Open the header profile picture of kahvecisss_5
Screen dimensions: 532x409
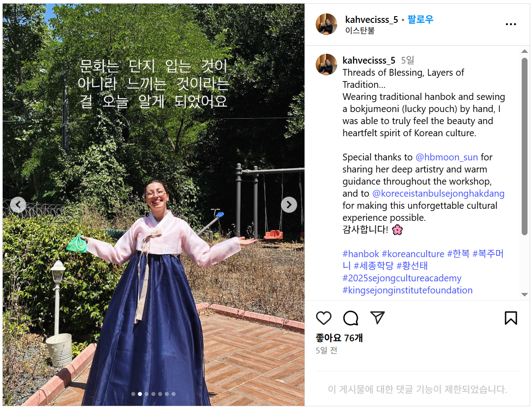(326, 24)
